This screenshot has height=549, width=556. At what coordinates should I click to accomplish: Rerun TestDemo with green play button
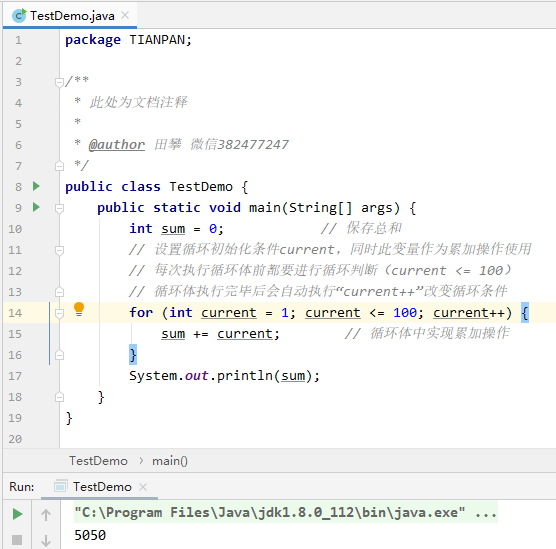point(17,514)
